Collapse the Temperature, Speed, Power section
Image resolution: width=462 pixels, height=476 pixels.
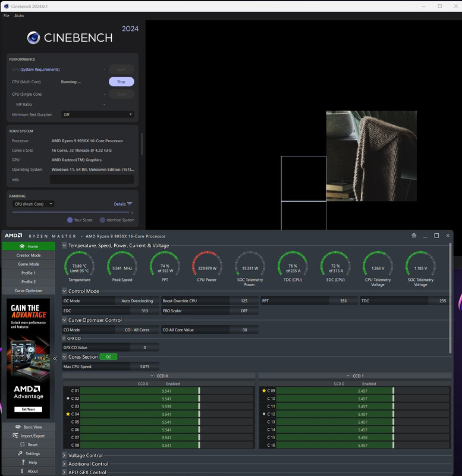point(64,245)
